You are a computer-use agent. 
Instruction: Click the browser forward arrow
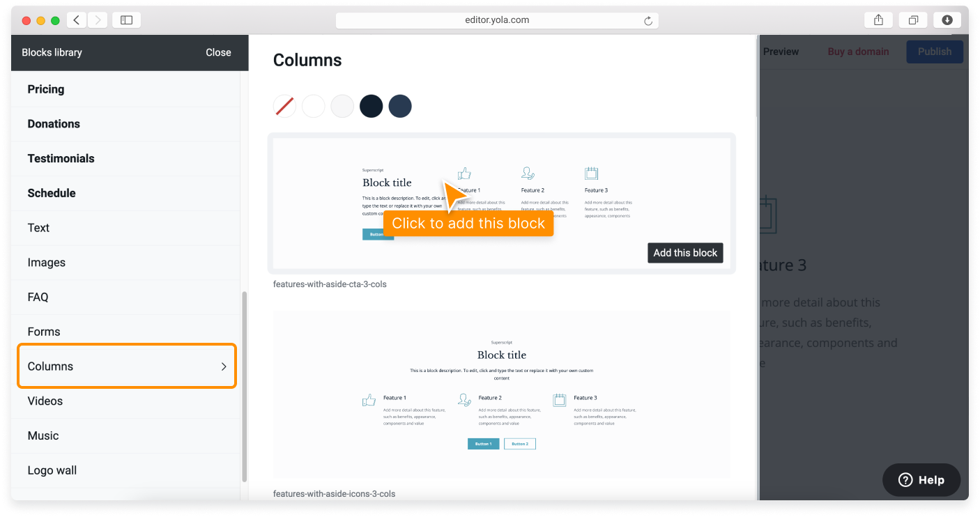coord(98,20)
